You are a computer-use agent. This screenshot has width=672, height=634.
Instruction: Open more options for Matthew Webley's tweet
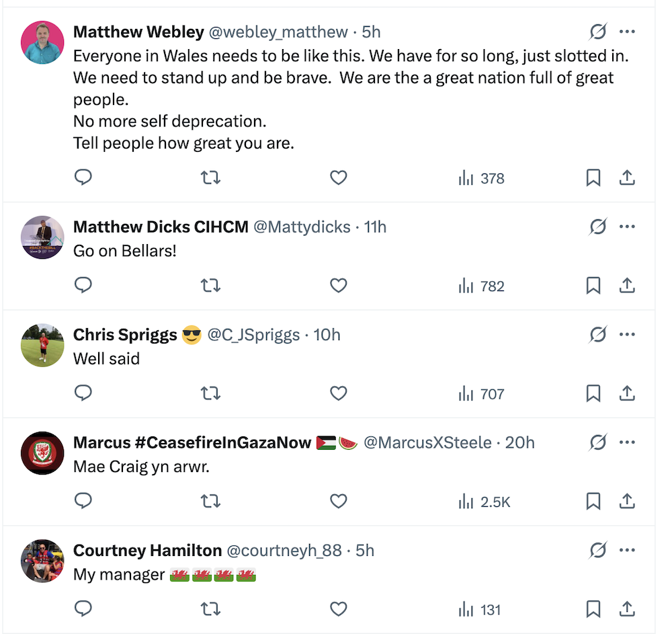click(627, 32)
